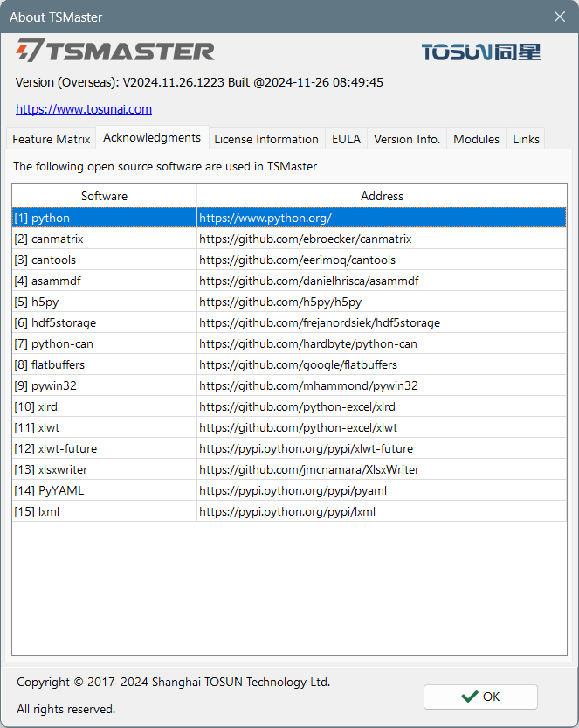579x728 pixels.
Task: Click the OK button
Action: (x=480, y=697)
